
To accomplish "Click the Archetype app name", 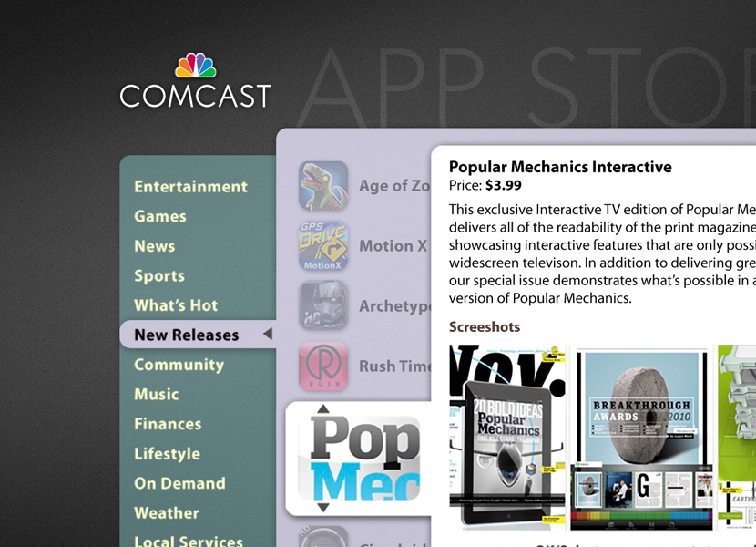I will click(x=395, y=305).
